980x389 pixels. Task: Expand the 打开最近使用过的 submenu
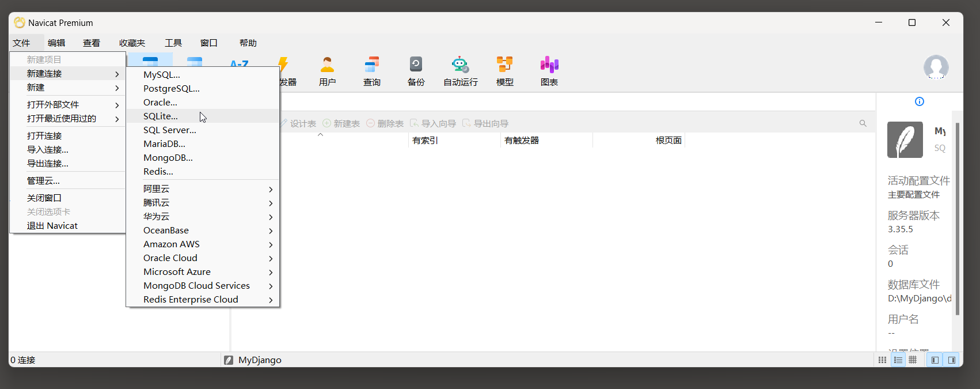68,119
